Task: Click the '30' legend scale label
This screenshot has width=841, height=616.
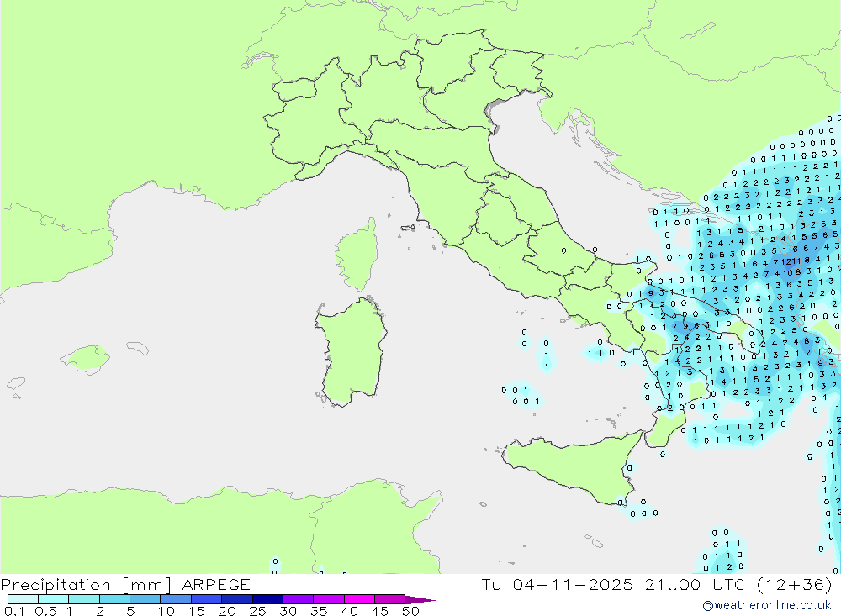Action: (x=288, y=611)
